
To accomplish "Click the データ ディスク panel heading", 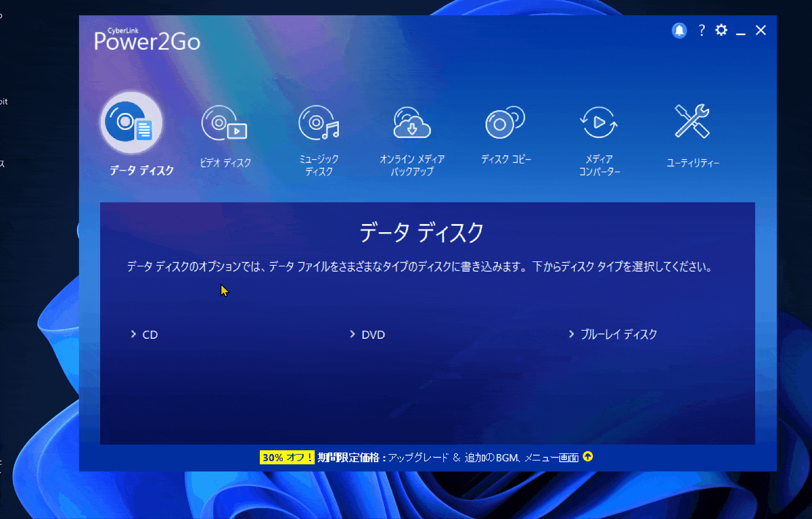I will click(x=422, y=233).
